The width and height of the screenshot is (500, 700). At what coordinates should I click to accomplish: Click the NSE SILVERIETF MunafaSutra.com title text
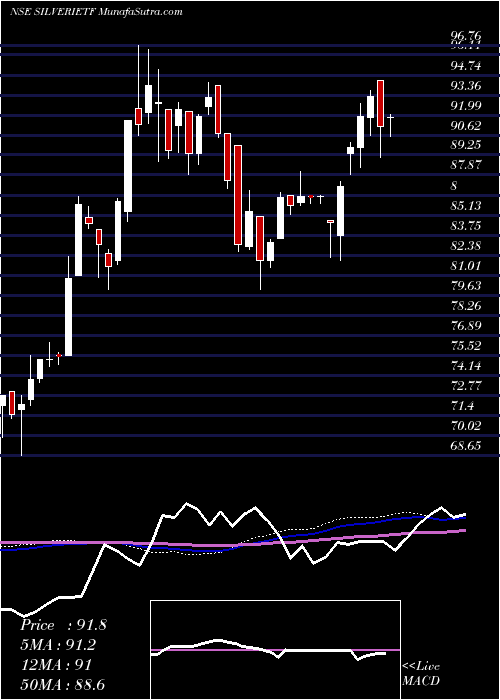point(96,12)
